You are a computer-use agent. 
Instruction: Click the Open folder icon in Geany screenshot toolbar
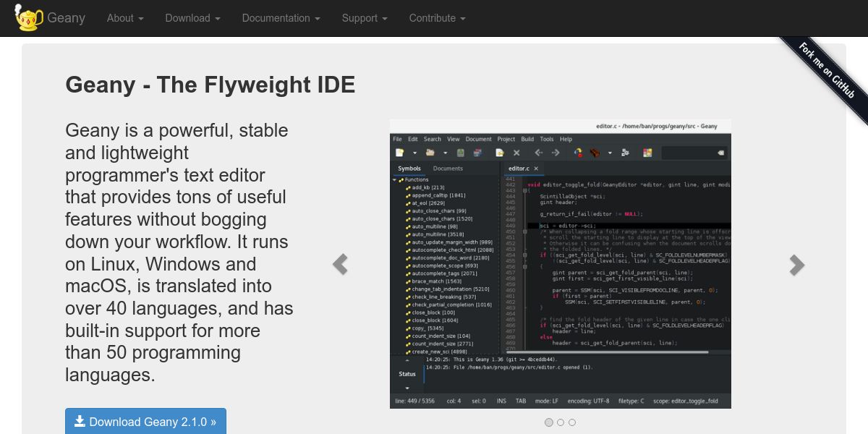[430, 153]
